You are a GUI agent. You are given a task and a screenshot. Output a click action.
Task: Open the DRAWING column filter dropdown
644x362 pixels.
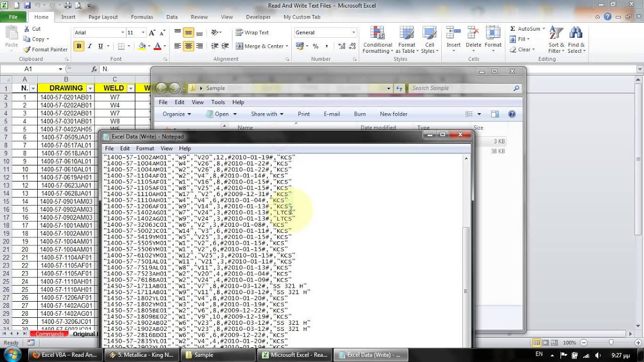click(90, 88)
